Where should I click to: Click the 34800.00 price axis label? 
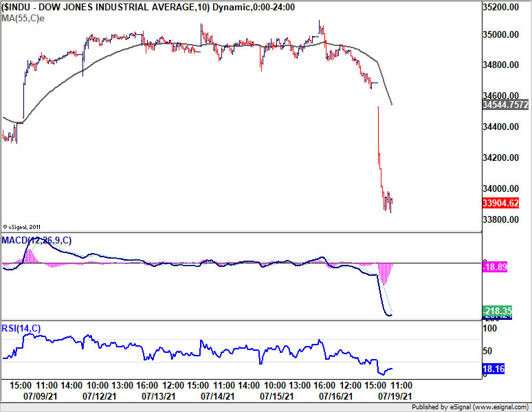tap(501, 65)
